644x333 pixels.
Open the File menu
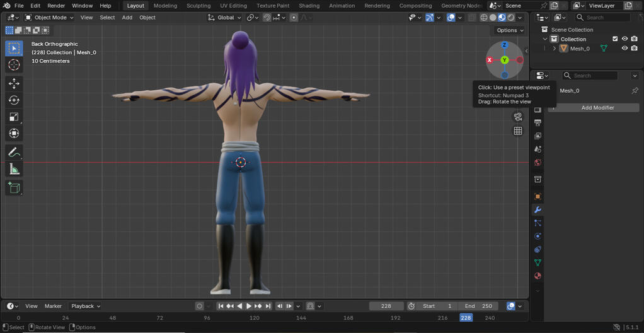pos(19,6)
